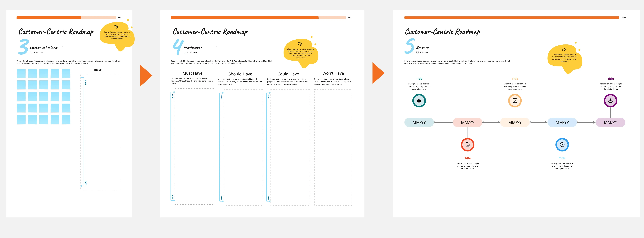Select the yellow Tip bubble on Roadmap frame

[x=565, y=58]
